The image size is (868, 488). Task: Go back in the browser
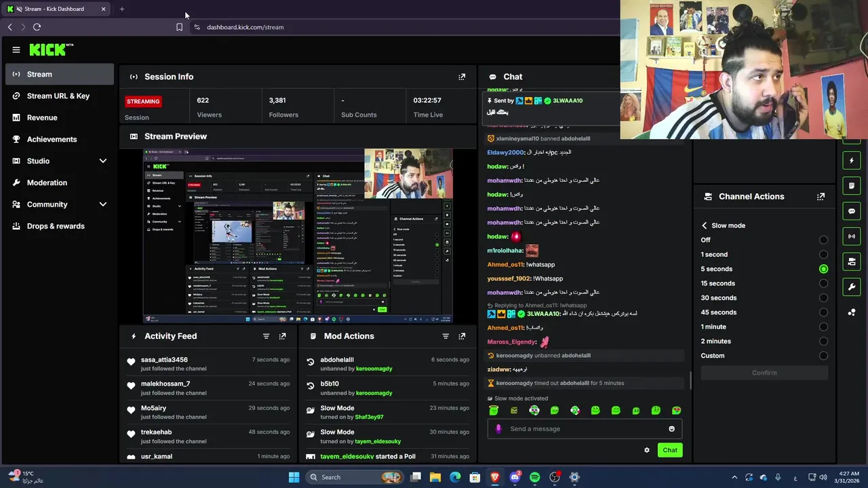pos(9,27)
